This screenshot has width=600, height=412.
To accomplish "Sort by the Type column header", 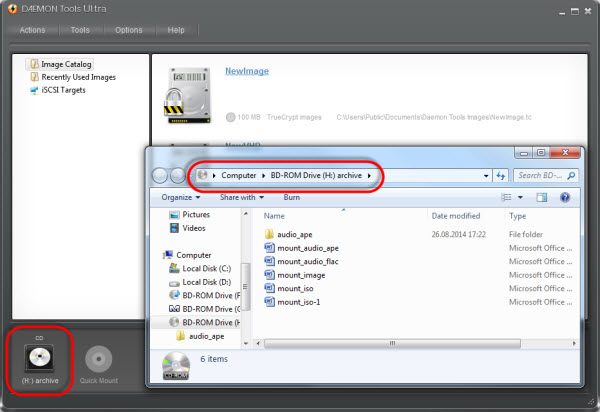I will 517,216.
